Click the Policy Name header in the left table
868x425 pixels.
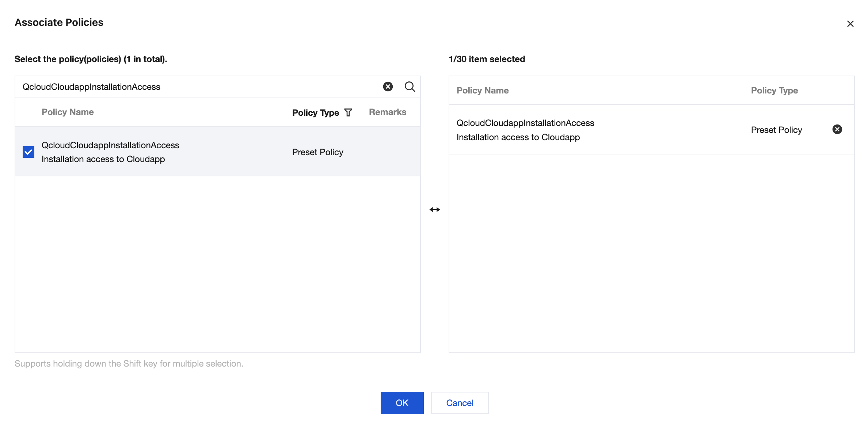[x=68, y=112]
